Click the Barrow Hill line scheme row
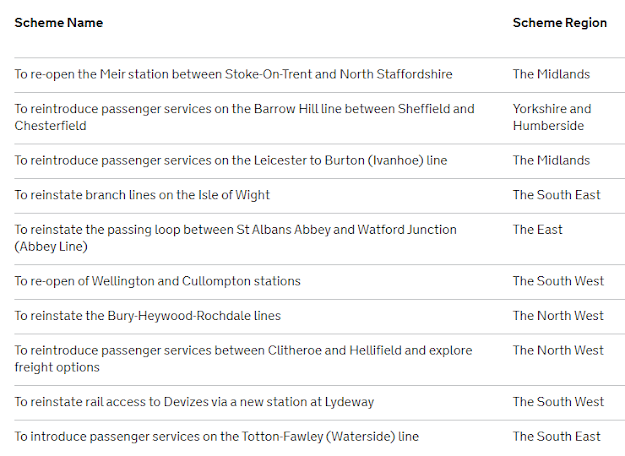The width and height of the screenshot is (625, 456). pos(244,117)
